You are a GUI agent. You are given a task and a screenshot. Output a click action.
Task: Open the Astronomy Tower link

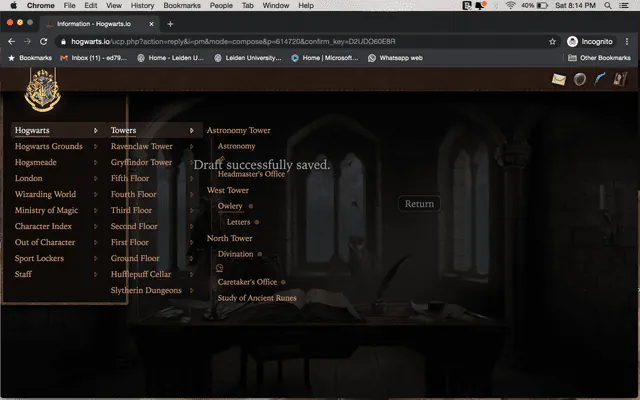tap(238, 130)
